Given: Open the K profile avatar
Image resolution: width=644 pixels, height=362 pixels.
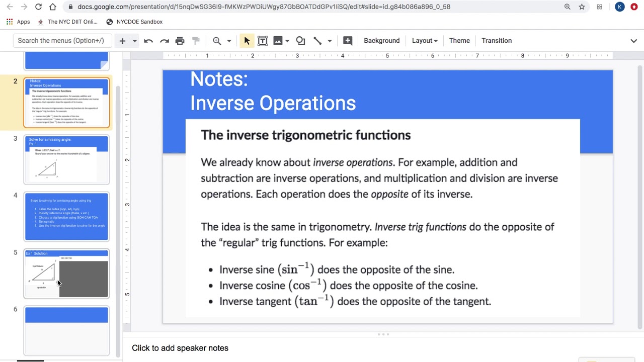Looking at the screenshot, I should 620,7.
